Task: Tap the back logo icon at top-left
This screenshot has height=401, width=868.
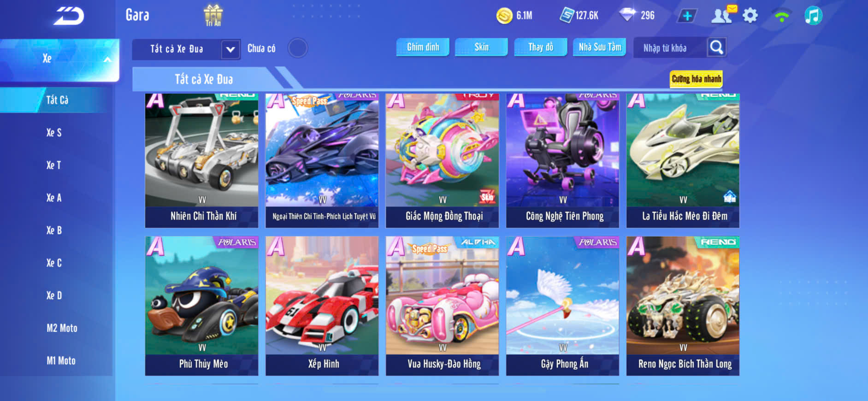Action: pyautogui.click(x=69, y=16)
